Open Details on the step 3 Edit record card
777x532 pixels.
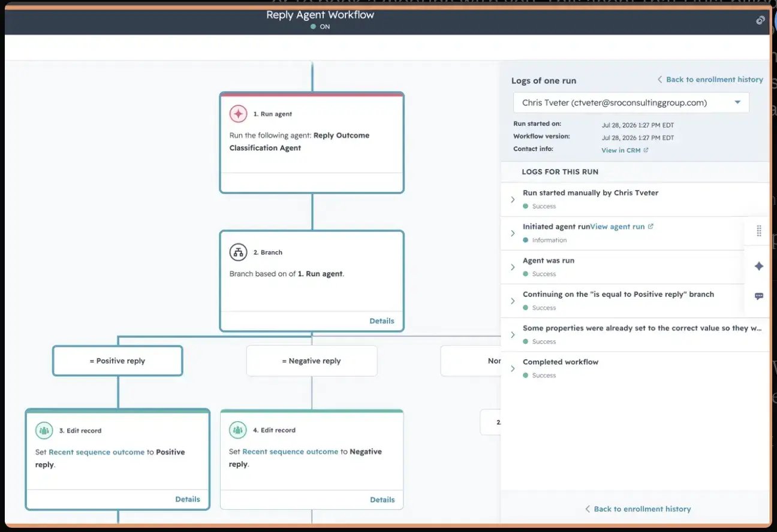pyautogui.click(x=188, y=499)
